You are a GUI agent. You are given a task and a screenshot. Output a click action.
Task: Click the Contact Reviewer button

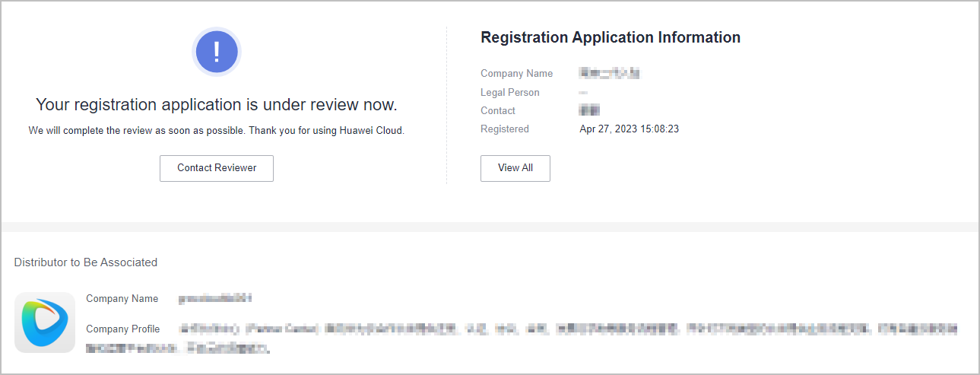tap(217, 168)
